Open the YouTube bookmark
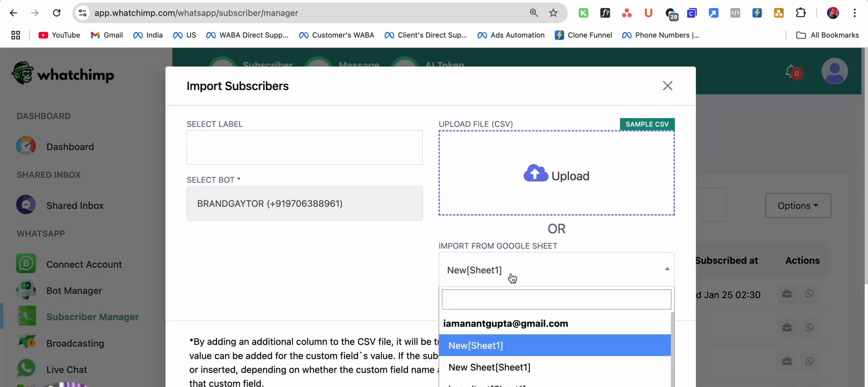The image size is (868, 387). tap(59, 35)
